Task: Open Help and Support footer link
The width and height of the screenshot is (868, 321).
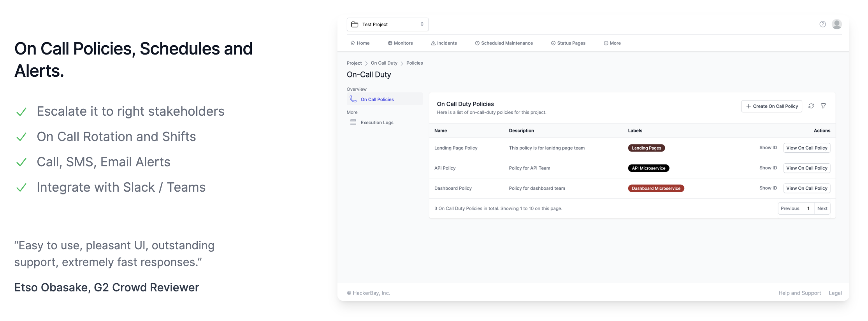Action: click(x=799, y=293)
